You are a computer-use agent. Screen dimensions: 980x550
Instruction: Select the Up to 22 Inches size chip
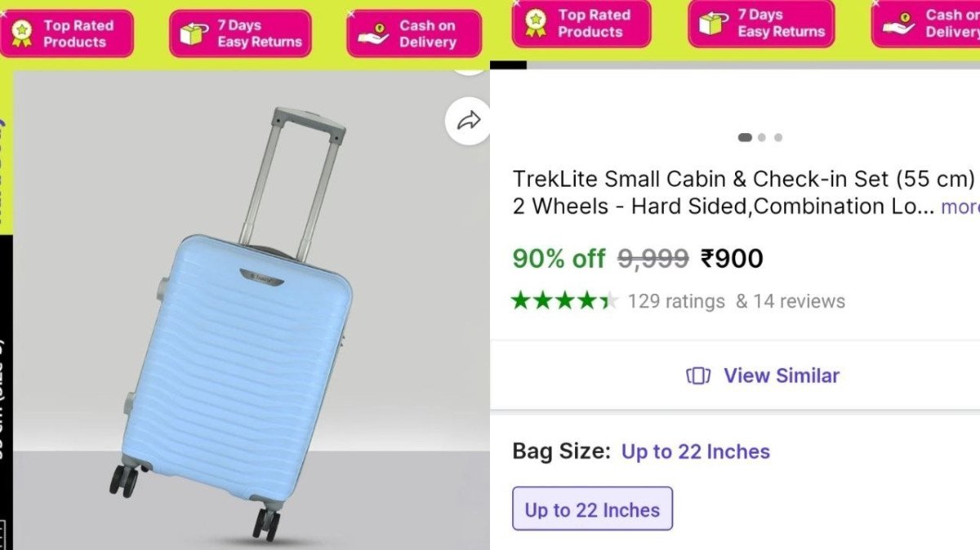pyautogui.click(x=592, y=510)
